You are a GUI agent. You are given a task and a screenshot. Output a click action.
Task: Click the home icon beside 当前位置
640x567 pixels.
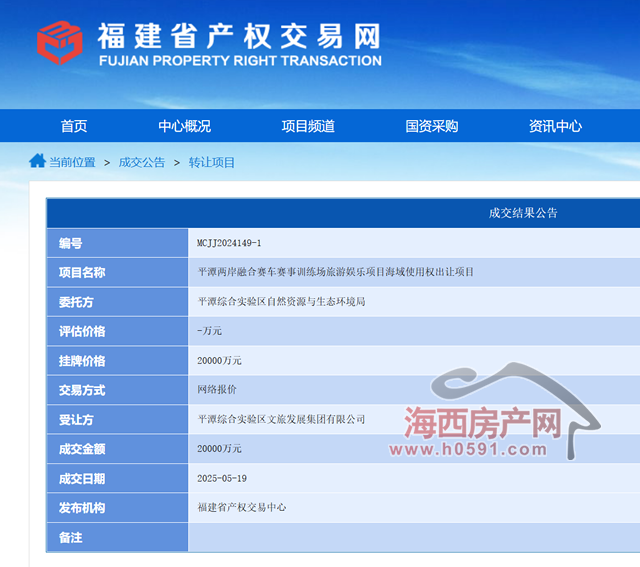(37, 161)
